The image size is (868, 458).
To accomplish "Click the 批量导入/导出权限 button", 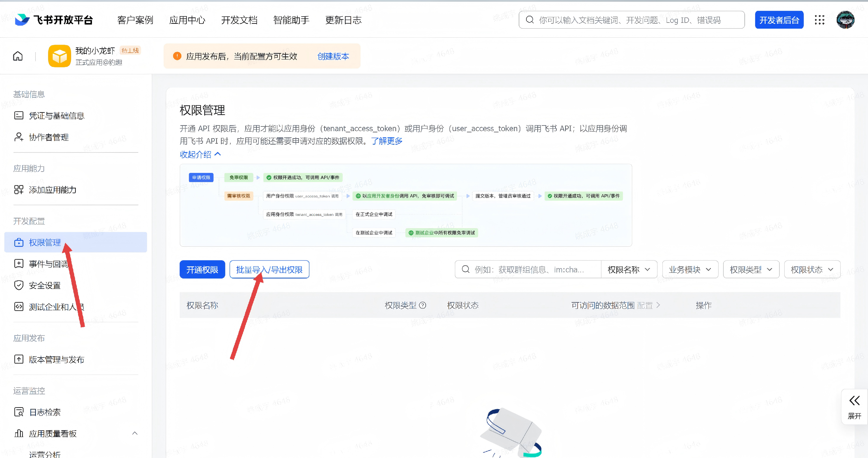I will tap(269, 270).
